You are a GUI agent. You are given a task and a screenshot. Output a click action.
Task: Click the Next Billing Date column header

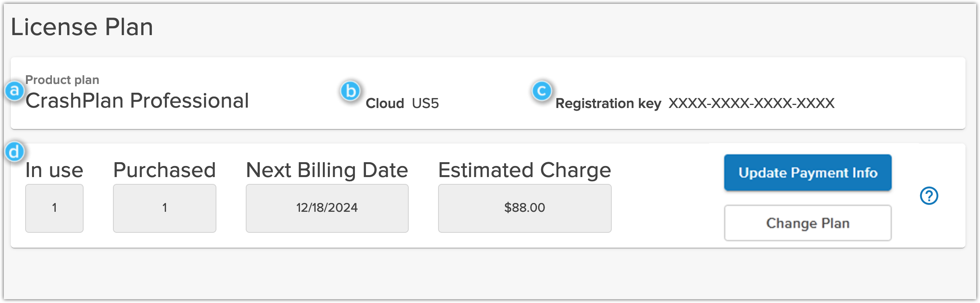(327, 171)
